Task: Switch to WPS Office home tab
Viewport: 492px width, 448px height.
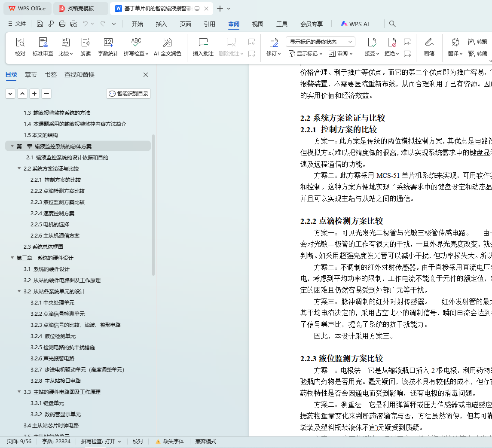Action: (x=27, y=9)
